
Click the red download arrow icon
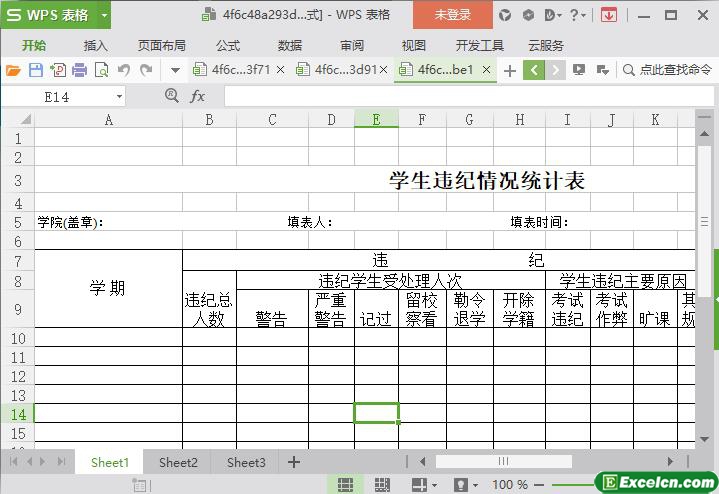[x=608, y=16]
